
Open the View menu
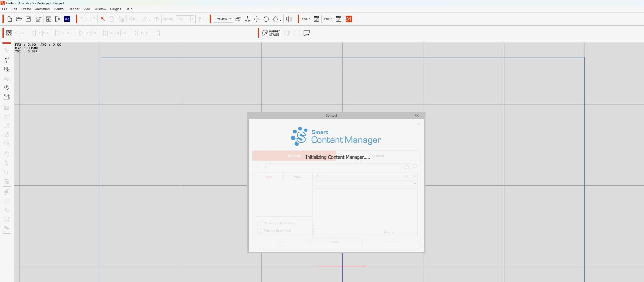click(x=87, y=9)
